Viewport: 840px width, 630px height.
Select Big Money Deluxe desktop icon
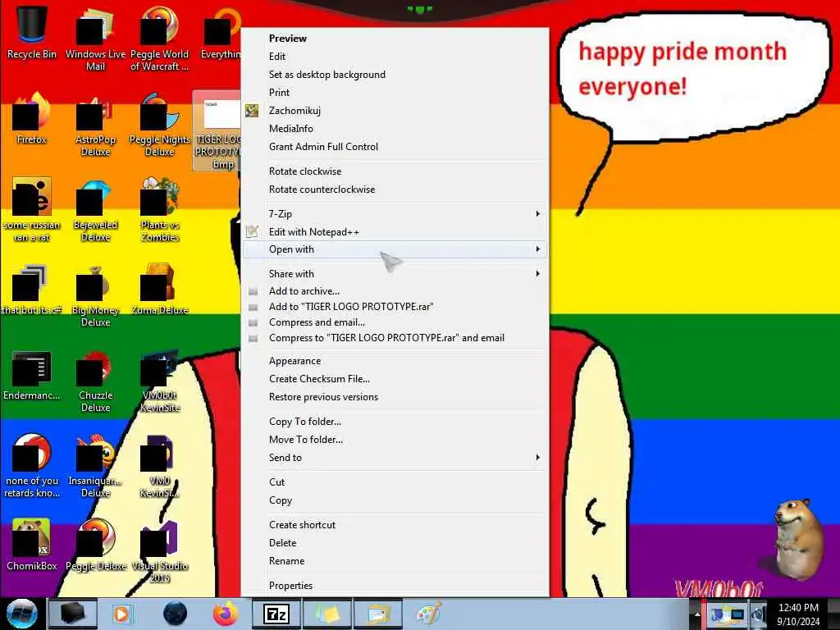(95, 295)
